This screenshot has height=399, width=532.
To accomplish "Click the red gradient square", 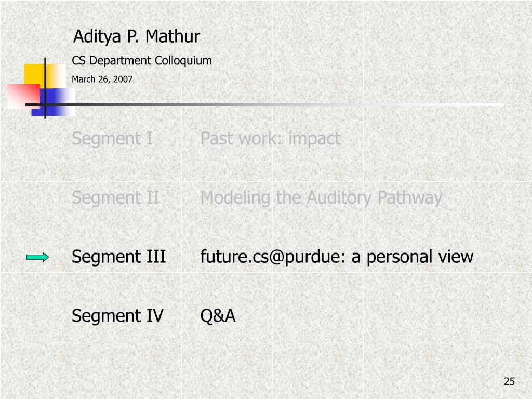I will 23,97.
